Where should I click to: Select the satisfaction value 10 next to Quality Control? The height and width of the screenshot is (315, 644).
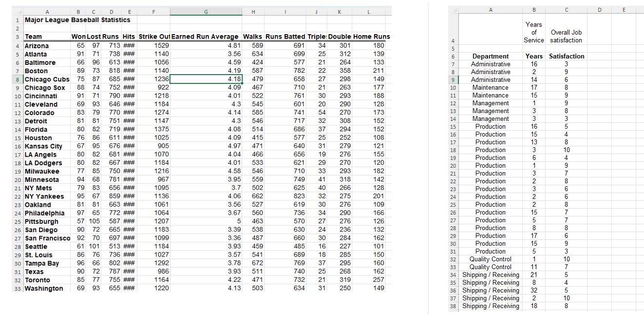click(566, 259)
